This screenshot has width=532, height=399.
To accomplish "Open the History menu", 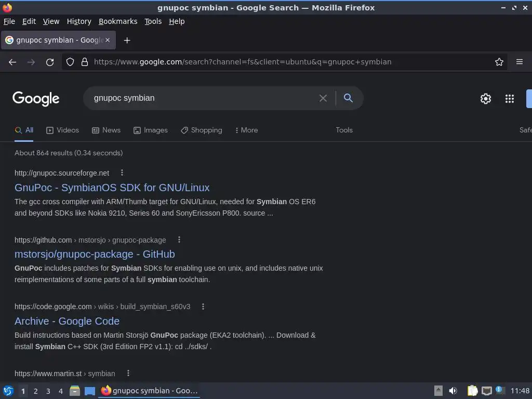I will click(x=79, y=21).
